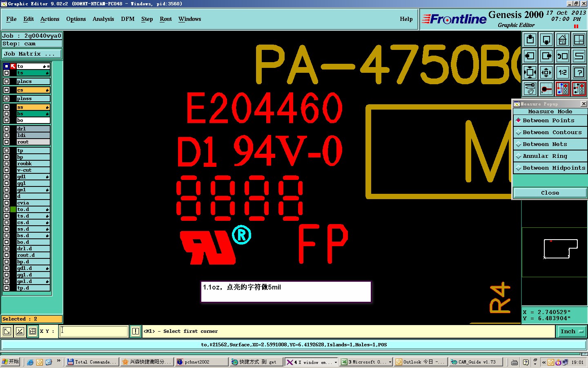Viewport: 588px width, 368px height.
Task: Select Between Nets measure mode
Action: pos(550,144)
